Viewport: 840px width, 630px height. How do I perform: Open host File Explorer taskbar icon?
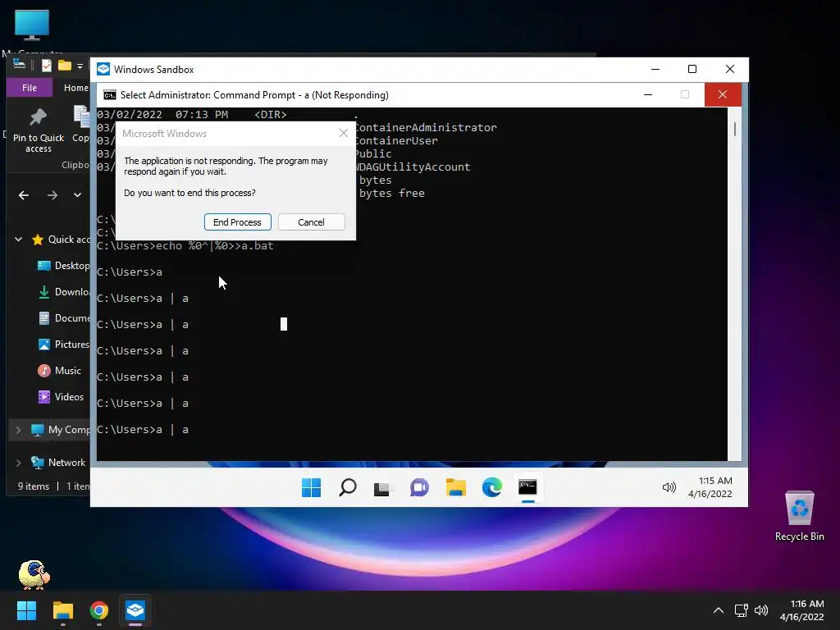pyautogui.click(x=62, y=610)
